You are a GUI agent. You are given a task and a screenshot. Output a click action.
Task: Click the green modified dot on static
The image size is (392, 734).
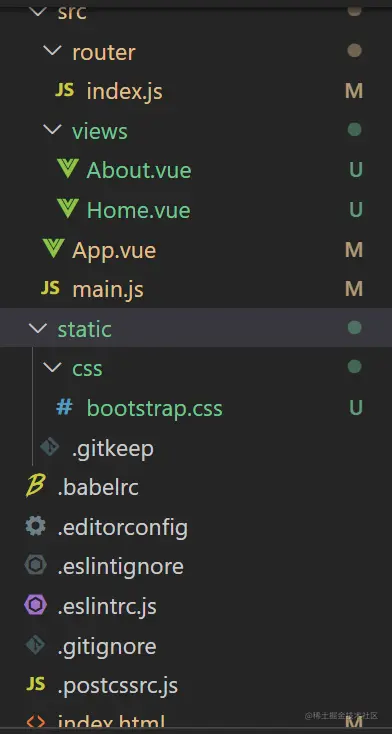pos(355,327)
